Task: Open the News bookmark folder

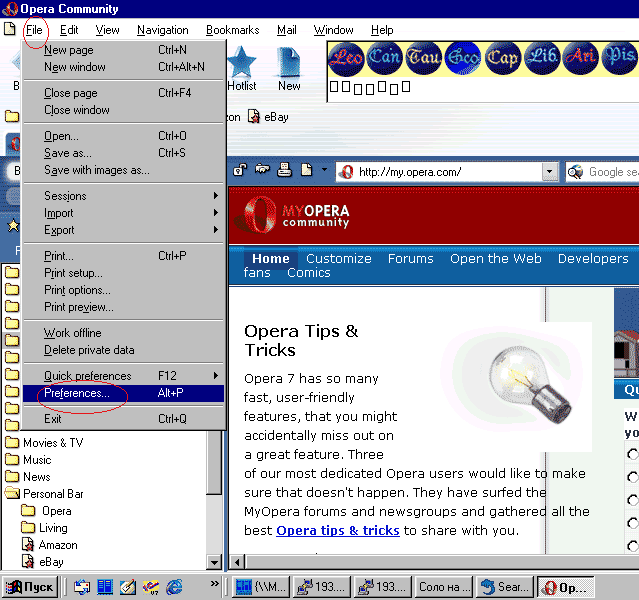Action: coord(28,477)
